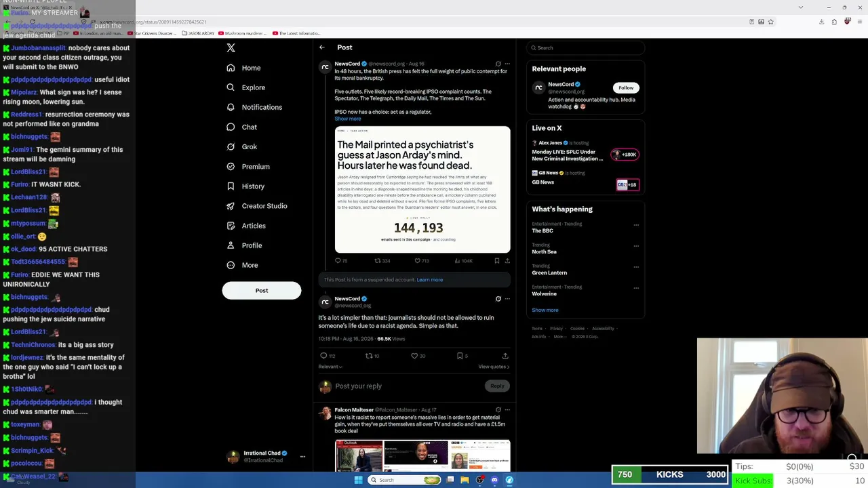Open more options for North Sea trend

636,246
